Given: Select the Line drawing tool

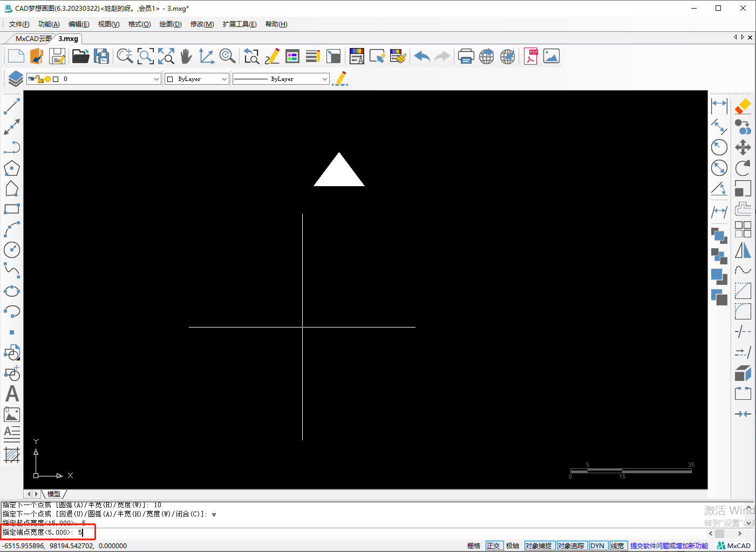Looking at the screenshot, I should (12, 106).
